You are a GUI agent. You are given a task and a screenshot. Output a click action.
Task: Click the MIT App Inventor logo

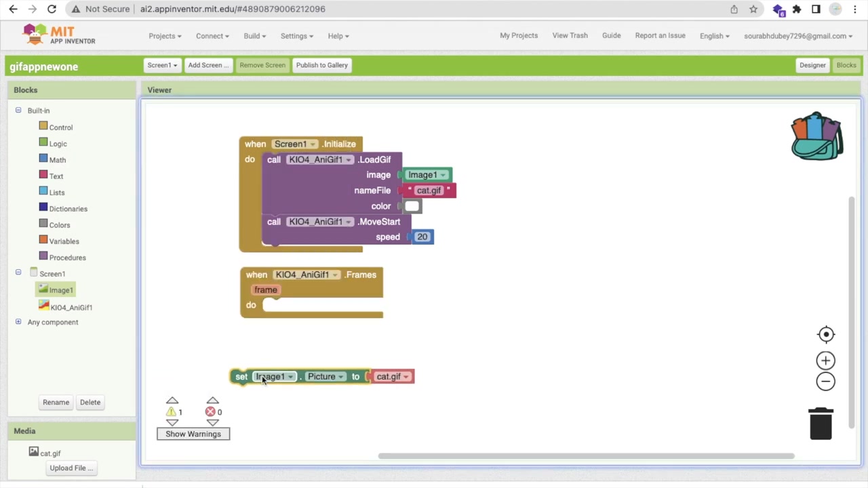point(59,35)
